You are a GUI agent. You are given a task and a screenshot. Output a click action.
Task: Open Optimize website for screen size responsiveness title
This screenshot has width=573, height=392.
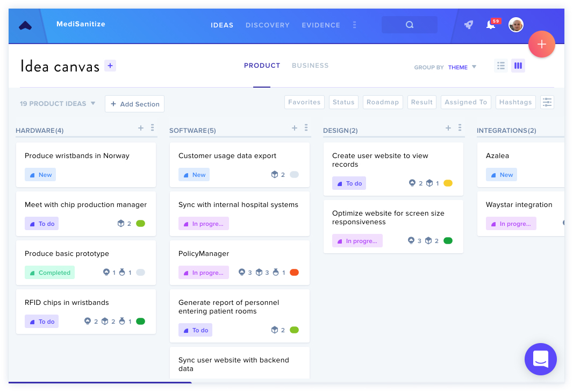[x=388, y=218]
